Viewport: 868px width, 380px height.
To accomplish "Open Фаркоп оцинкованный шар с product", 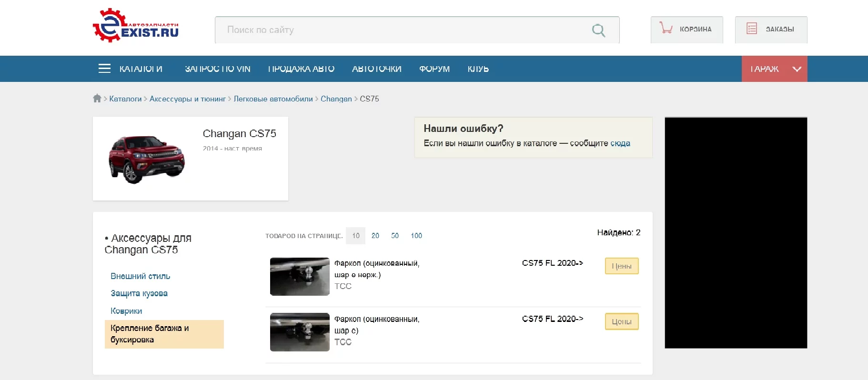I will [x=377, y=325].
